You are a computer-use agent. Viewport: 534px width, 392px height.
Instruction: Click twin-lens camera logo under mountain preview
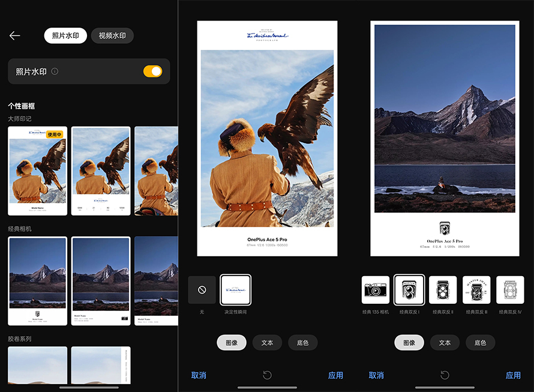[445, 228]
